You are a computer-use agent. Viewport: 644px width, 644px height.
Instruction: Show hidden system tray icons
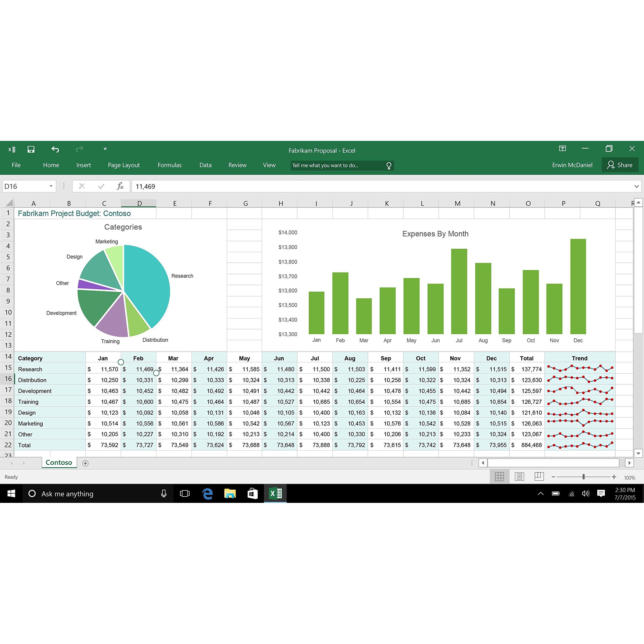coord(541,494)
